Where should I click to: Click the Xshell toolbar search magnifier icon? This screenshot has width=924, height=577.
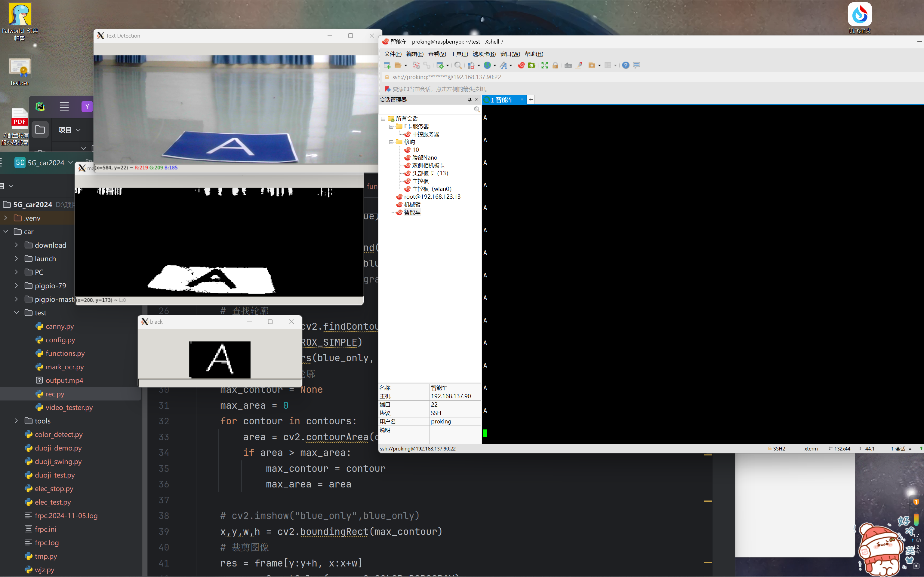458,65
